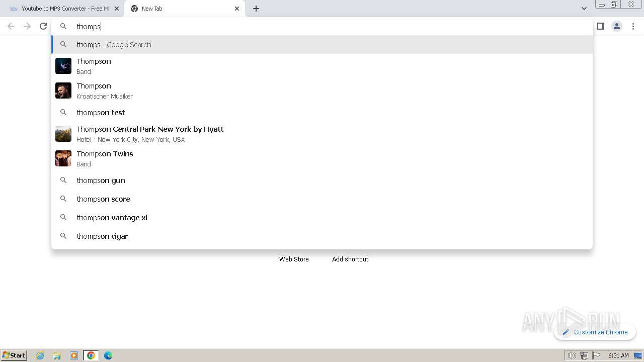Viewport: 644px width, 362px height.
Task: Open the Web Store shortcut
Action: (x=294, y=259)
